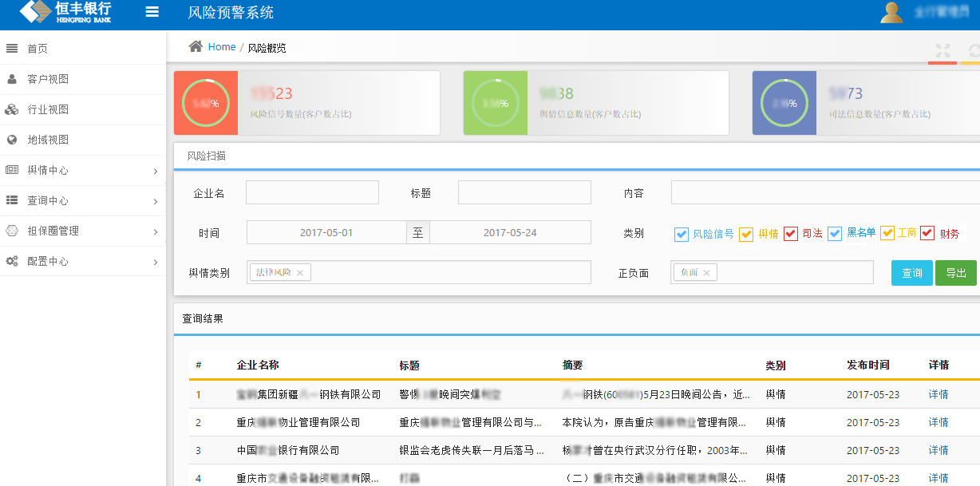Click the 查询 search button
The image size is (980, 486).
pos(911,273)
